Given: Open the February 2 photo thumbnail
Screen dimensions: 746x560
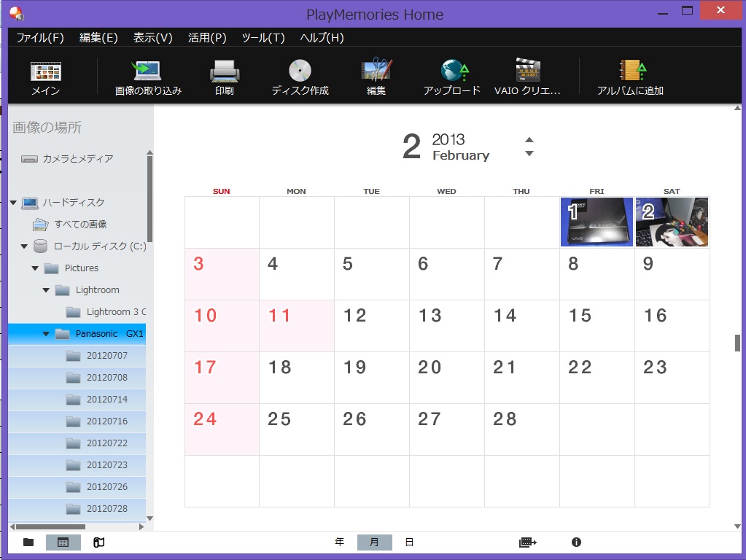Looking at the screenshot, I should tap(672, 222).
